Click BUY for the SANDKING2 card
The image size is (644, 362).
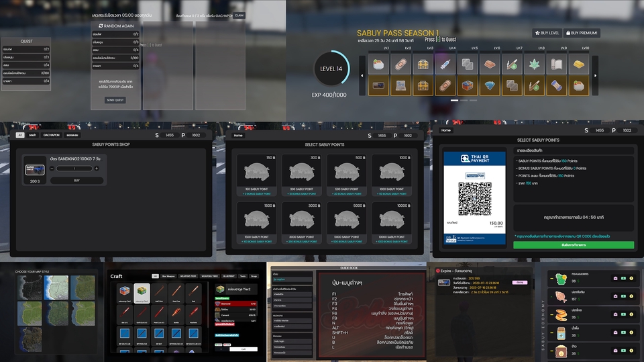coord(76,181)
